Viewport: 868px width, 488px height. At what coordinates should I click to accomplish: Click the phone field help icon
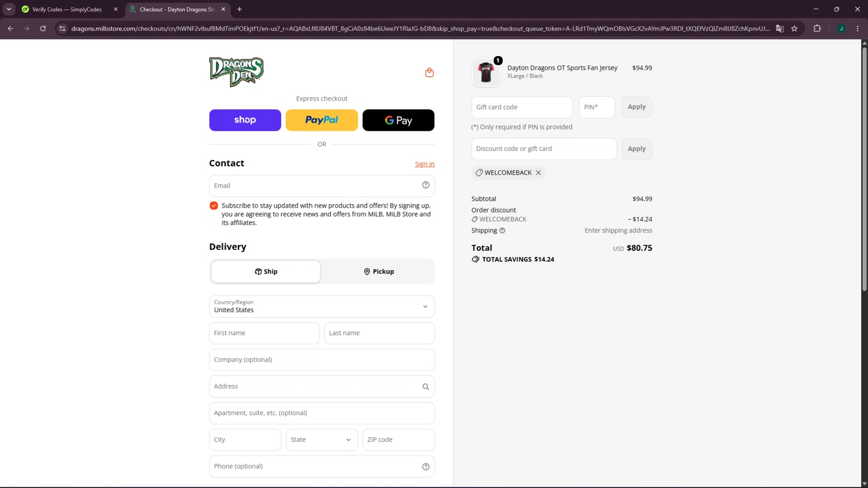425,467
